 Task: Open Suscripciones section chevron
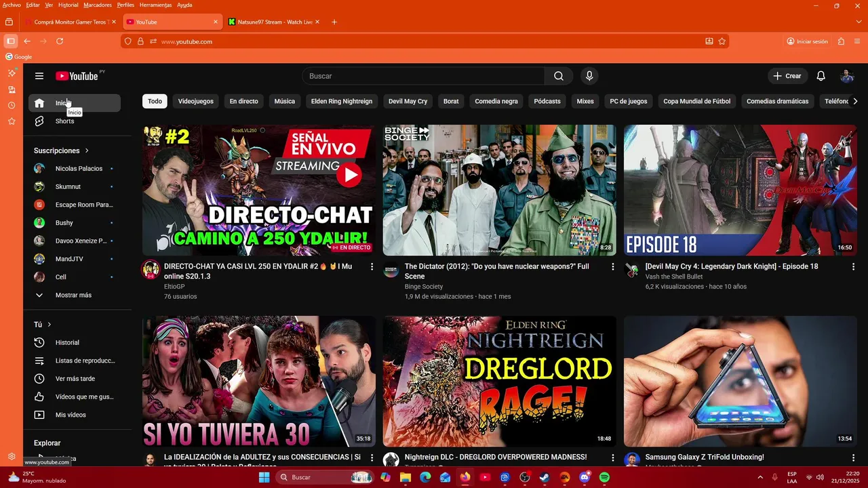[87, 150]
